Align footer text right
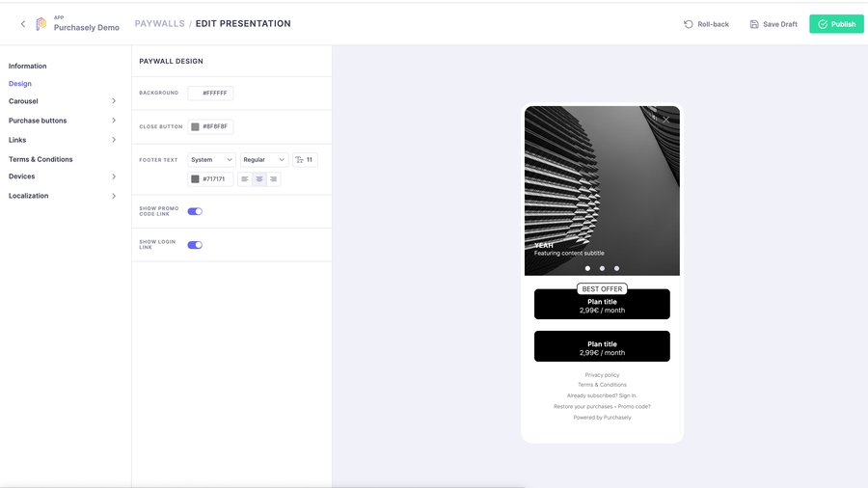This screenshot has width=868, height=488. [274, 179]
